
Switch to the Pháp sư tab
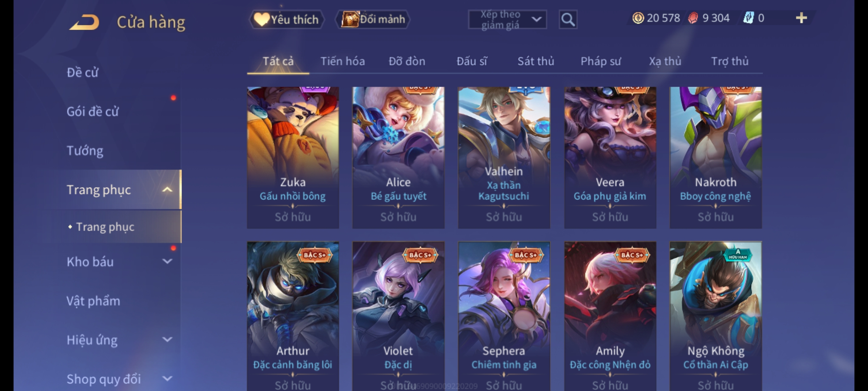coord(601,61)
